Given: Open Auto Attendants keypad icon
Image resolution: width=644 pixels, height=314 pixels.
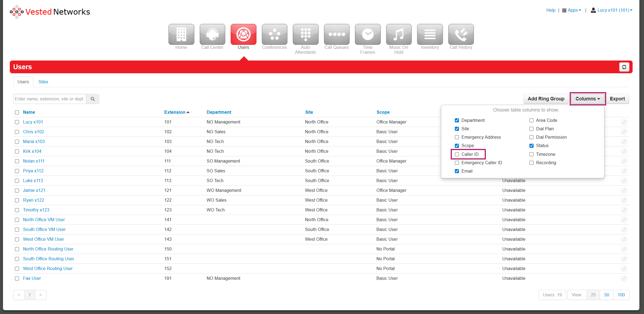Looking at the screenshot, I should point(305,34).
